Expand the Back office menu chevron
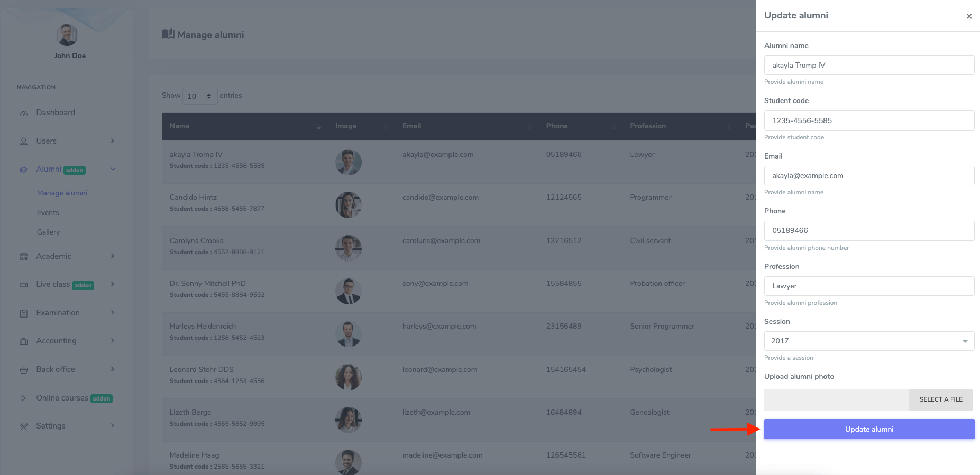This screenshot has height=475, width=980. pos(113,369)
